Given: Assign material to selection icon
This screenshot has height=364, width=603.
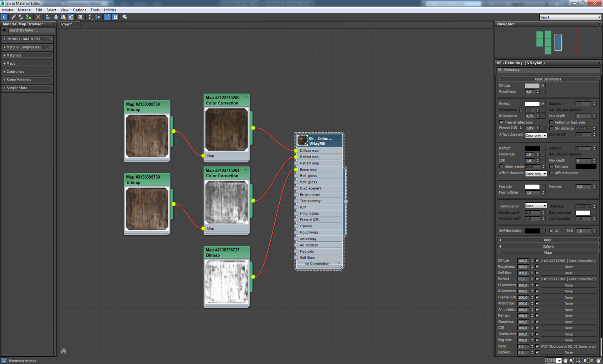Looking at the screenshot, I should pos(28,17).
